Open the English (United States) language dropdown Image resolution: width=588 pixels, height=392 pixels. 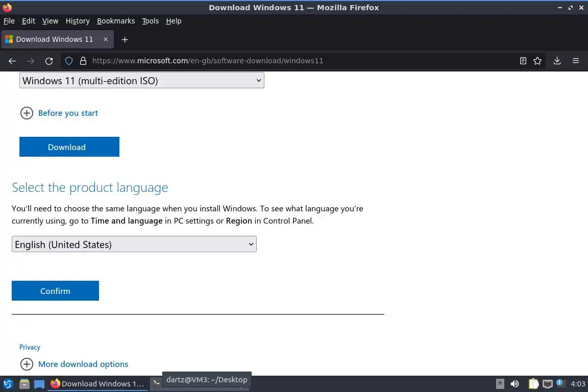point(134,244)
